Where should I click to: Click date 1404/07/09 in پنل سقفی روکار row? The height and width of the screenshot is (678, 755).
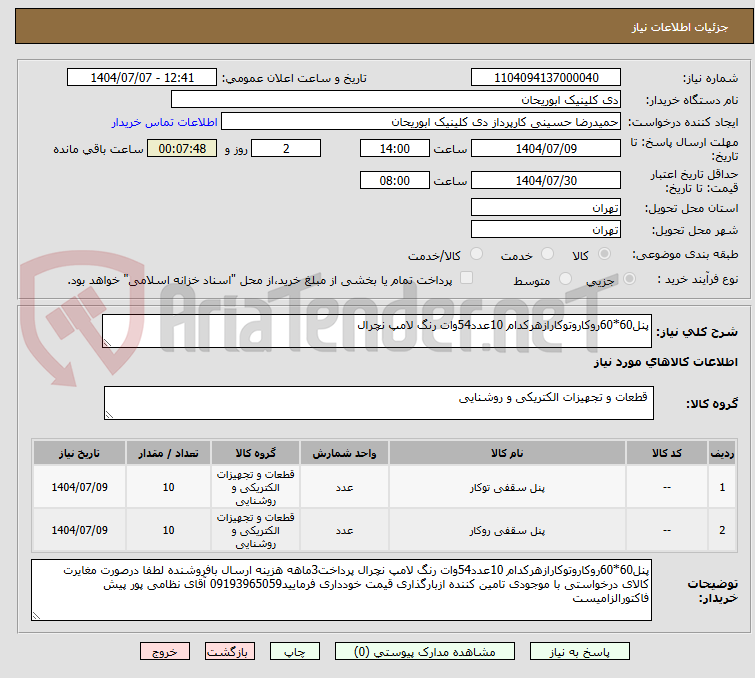click(79, 530)
